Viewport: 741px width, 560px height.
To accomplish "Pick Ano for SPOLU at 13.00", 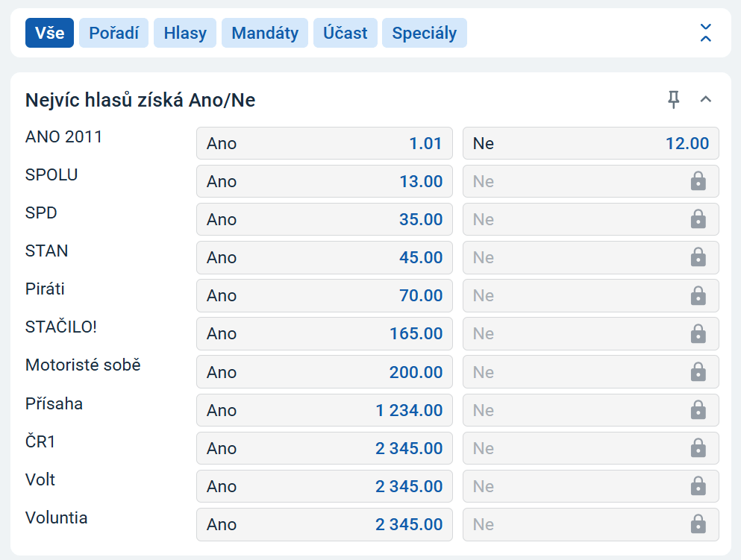I will click(324, 181).
